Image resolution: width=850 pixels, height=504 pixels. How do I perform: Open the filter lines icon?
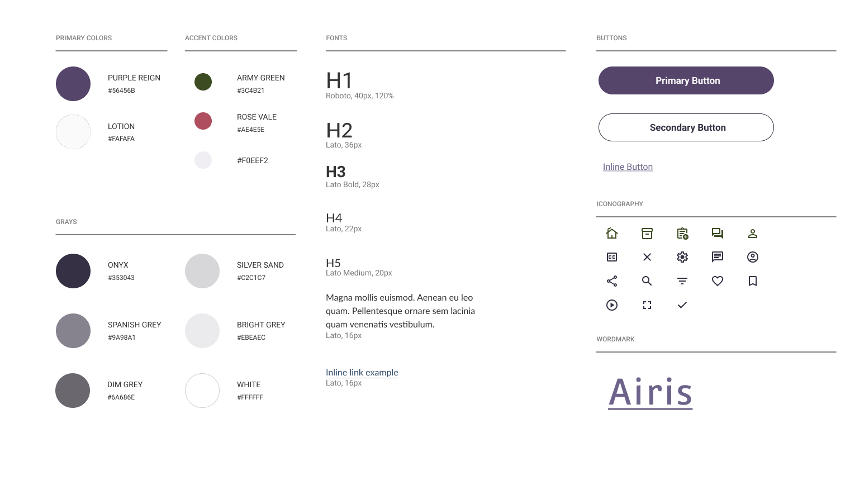tap(682, 281)
